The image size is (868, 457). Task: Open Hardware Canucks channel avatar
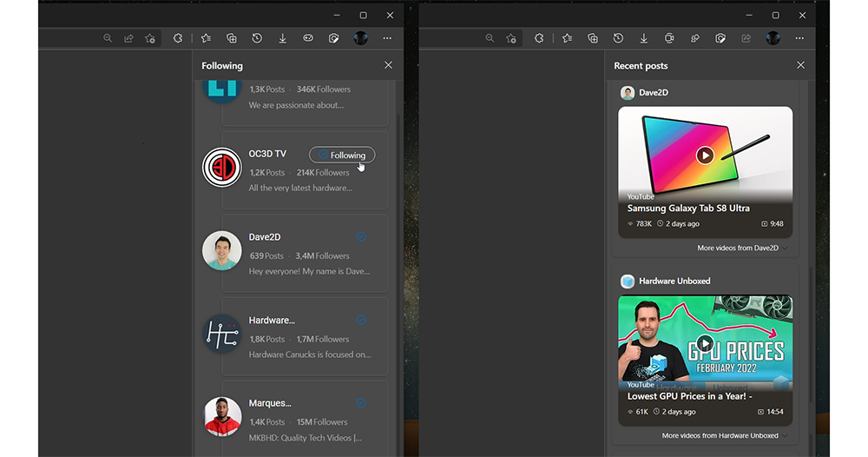(222, 334)
